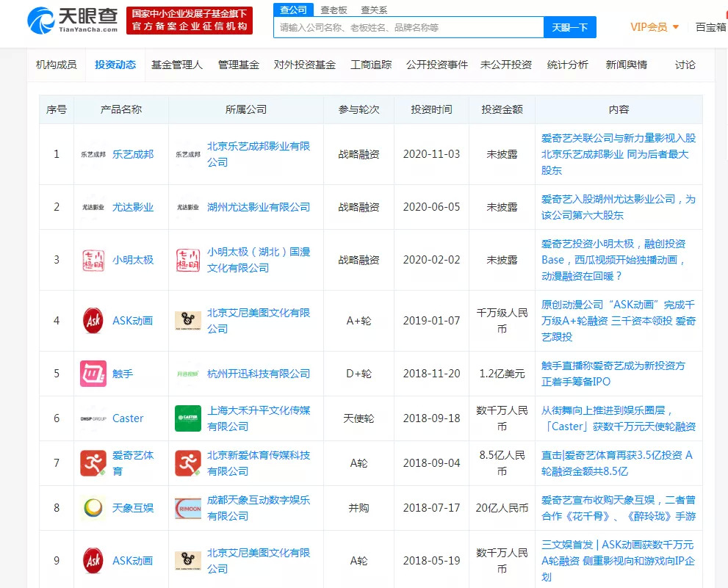The image size is (728, 588).
Task: Click the green Caster company logo
Action: [x=188, y=418]
